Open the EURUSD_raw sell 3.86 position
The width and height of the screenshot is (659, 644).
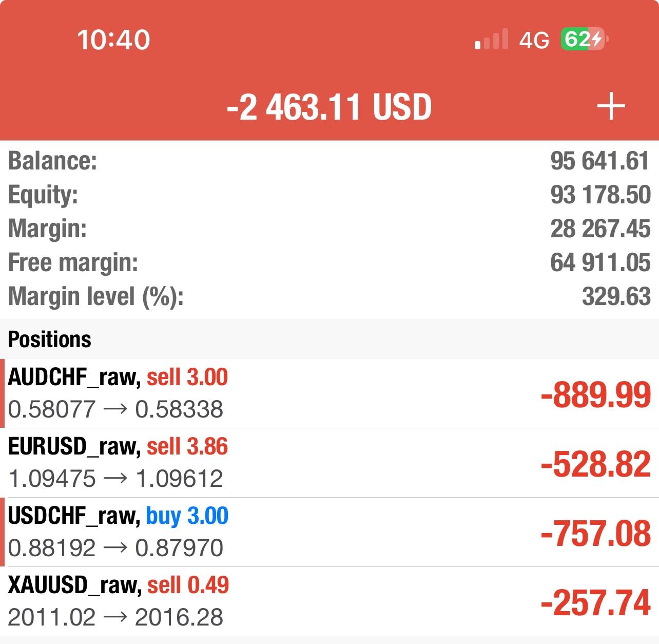[329, 463]
